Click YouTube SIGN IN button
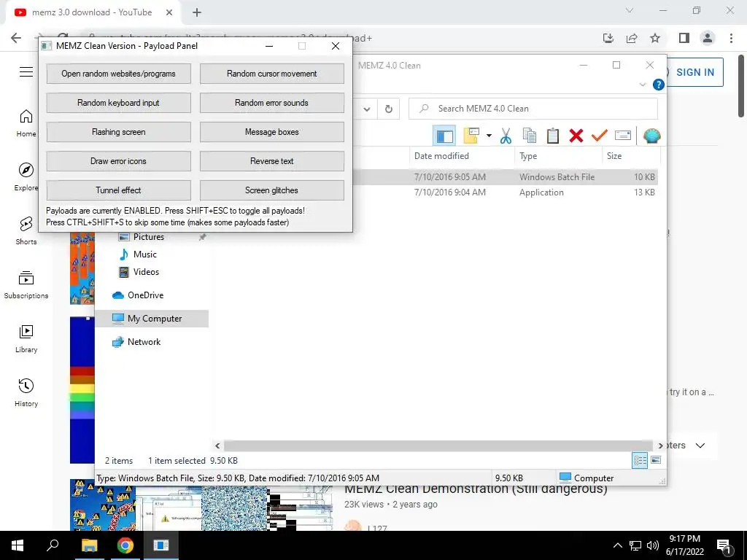The width and height of the screenshot is (747, 560). tap(695, 72)
